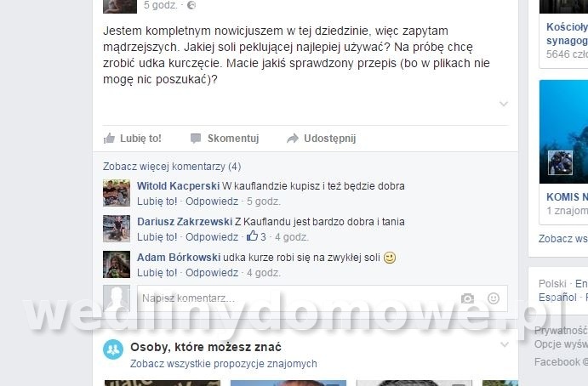The width and height of the screenshot is (588, 386).
Task: Open emoji picker smiley in comment box
Action: (x=494, y=298)
